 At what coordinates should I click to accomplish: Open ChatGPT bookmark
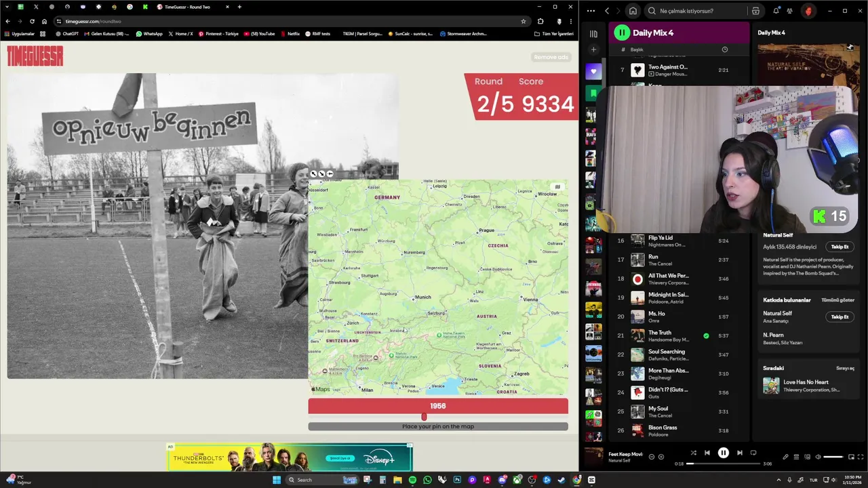[67, 33]
